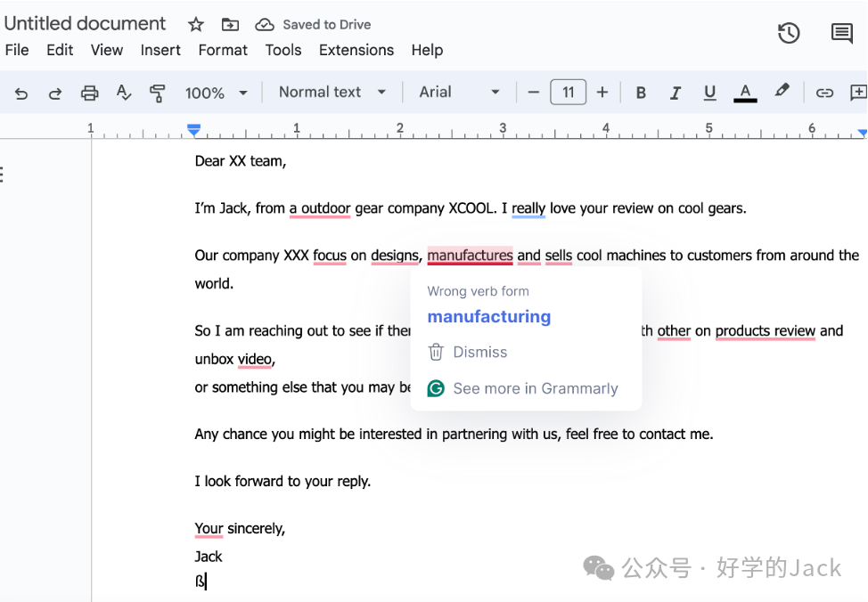The width and height of the screenshot is (868, 602).
Task: Open the Tools menu
Action: coord(283,51)
